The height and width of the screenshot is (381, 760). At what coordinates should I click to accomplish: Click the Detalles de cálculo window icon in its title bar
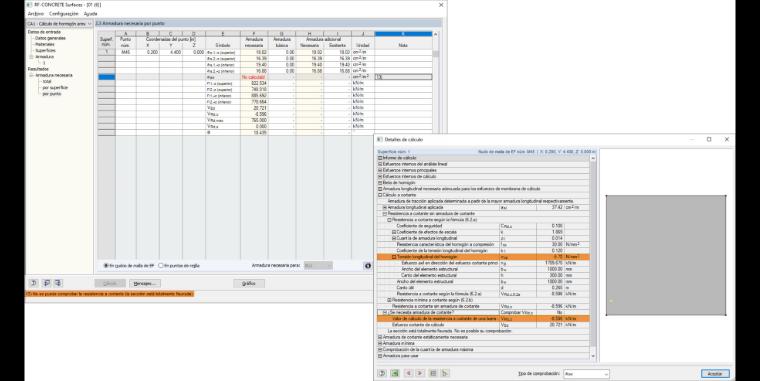coord(380,139)
